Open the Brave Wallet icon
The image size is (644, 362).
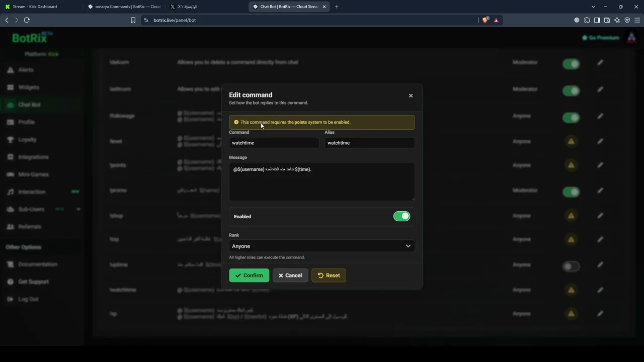607,20
